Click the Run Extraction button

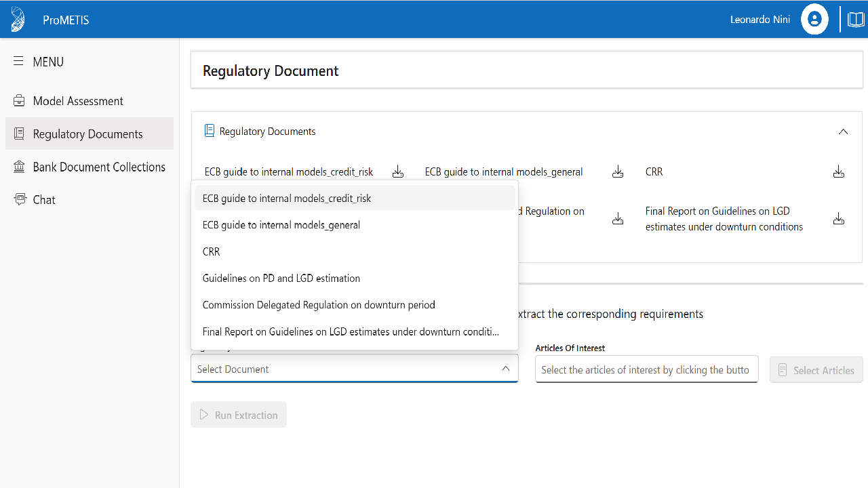(239, 415)
